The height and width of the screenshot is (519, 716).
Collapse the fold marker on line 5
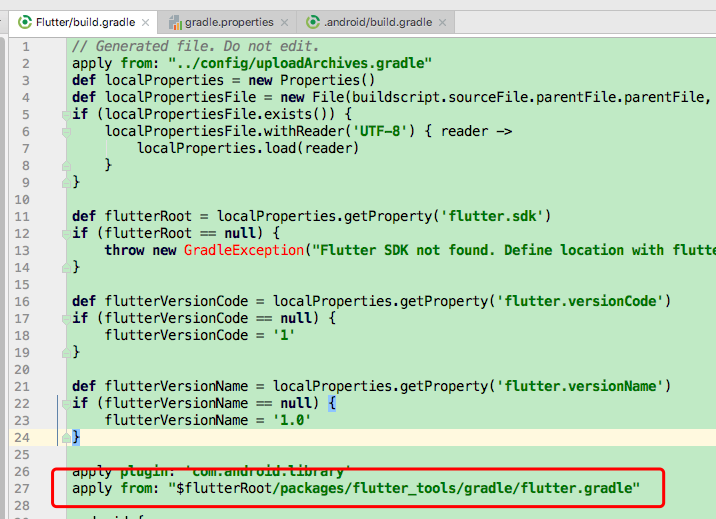(66, 115)
